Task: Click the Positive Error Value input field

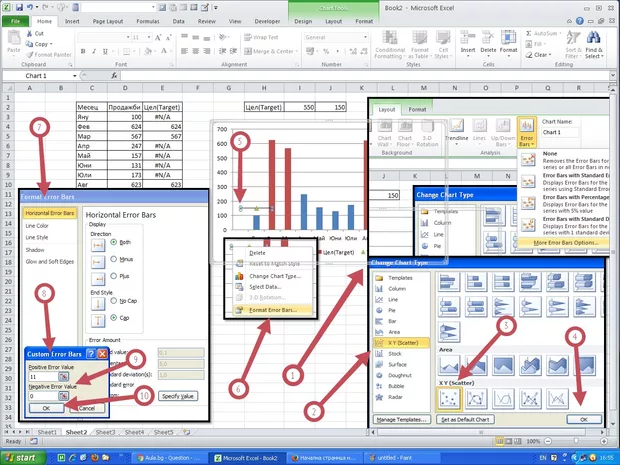Action: point(43,376)
